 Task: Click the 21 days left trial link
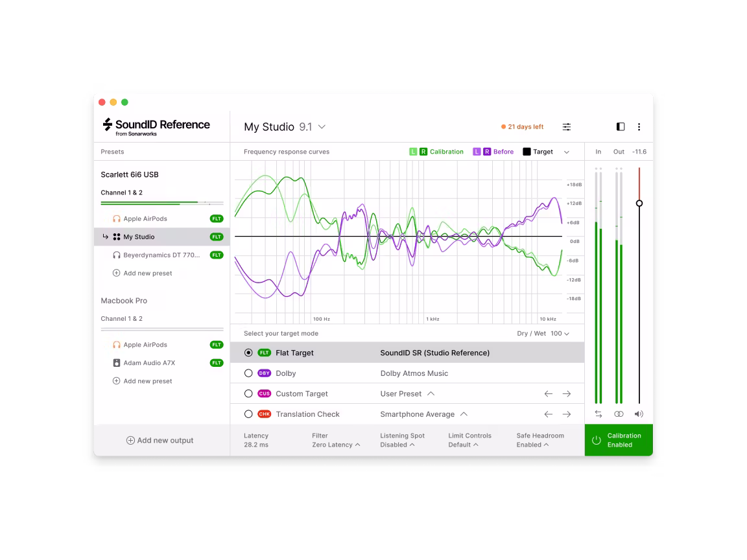coord(522,126)
